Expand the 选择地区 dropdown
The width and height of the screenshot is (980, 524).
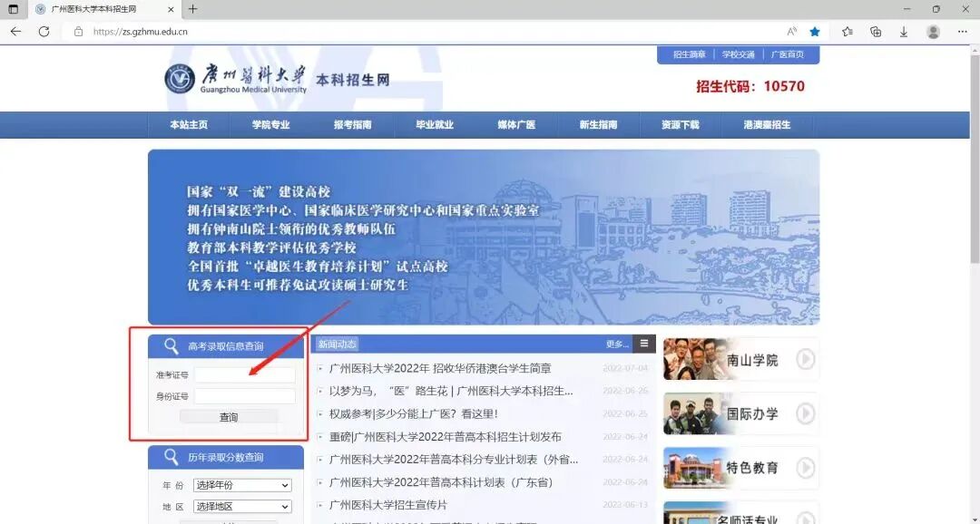tap(241, 506)
